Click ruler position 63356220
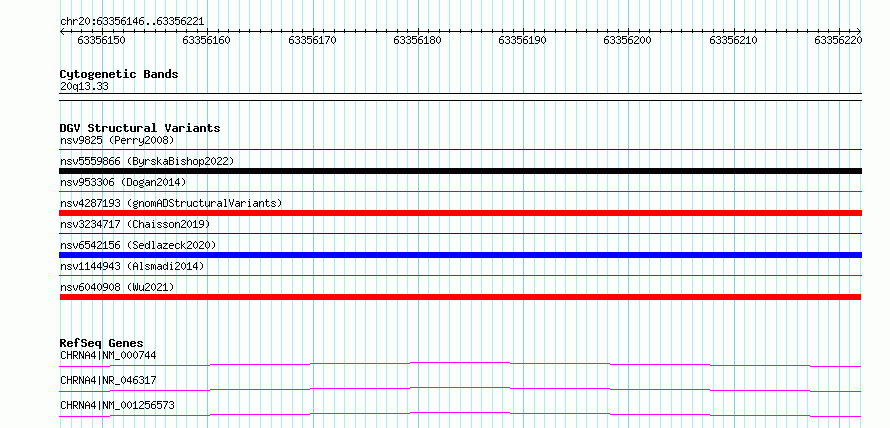 point(838,40)
